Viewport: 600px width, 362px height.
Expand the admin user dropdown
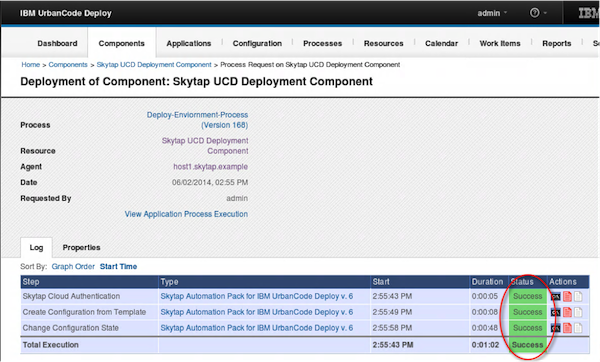point(492,13)
